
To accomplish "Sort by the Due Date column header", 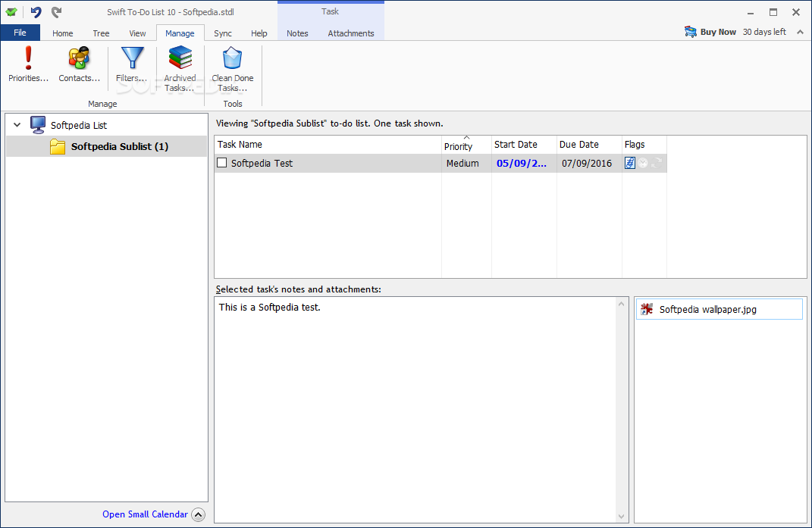I will click(589, 145).
